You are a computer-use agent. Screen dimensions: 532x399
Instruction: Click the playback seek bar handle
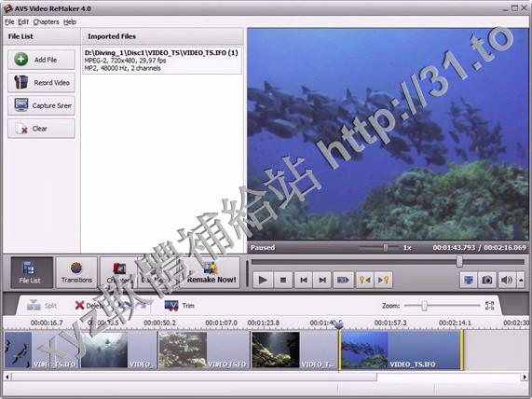[x=459, y=262]
